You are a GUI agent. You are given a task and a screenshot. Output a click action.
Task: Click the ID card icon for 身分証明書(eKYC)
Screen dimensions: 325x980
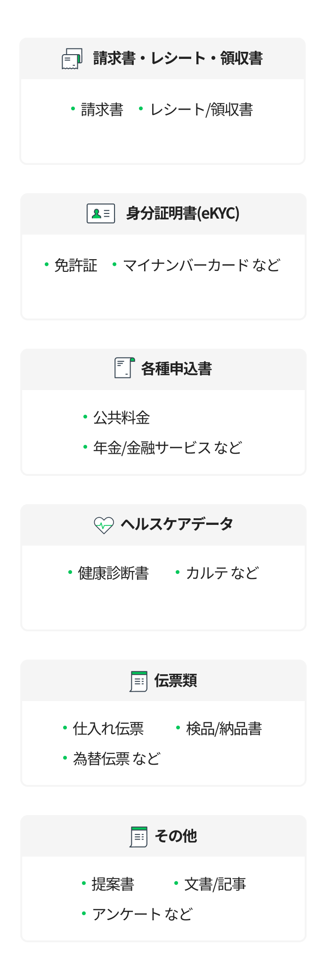[x=101, y=213]
